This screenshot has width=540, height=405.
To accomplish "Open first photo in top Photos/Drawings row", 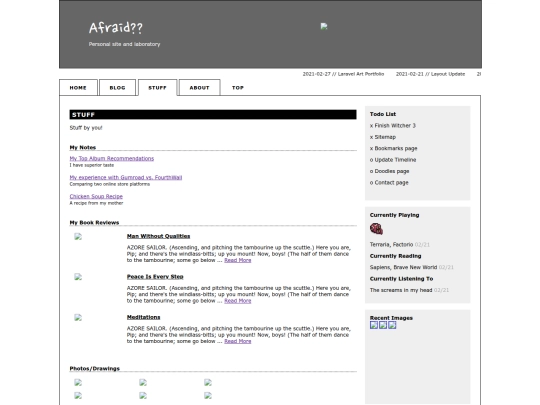I will 78,382.
